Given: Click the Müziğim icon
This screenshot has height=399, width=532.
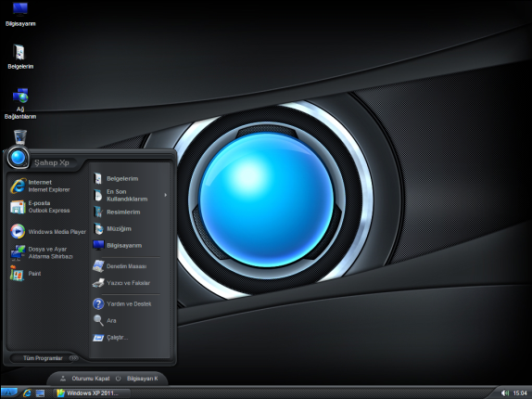Looking at the screenshot, I should [x=98, y=229].
